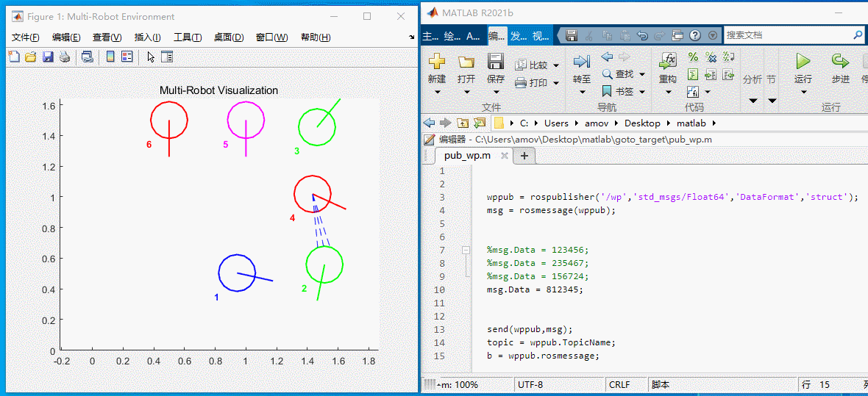
Task: Open 插入(I) menu in Figure 1
Action: [x=147, y=37]
